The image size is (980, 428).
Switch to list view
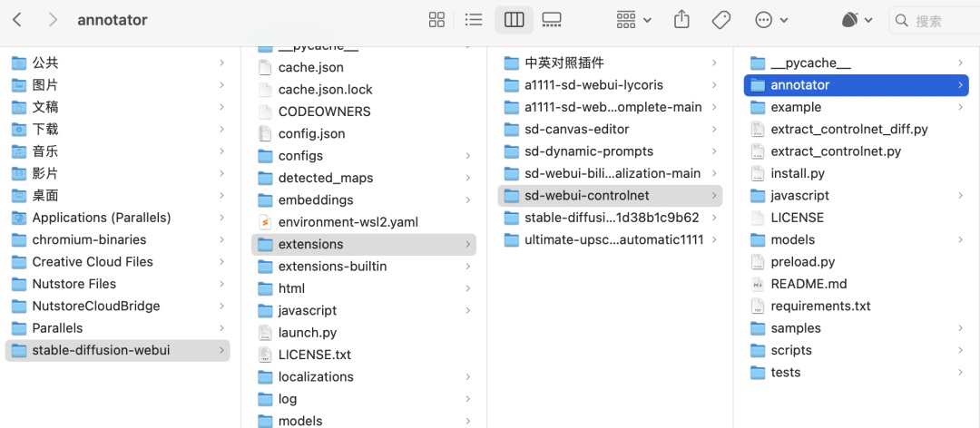474,20
